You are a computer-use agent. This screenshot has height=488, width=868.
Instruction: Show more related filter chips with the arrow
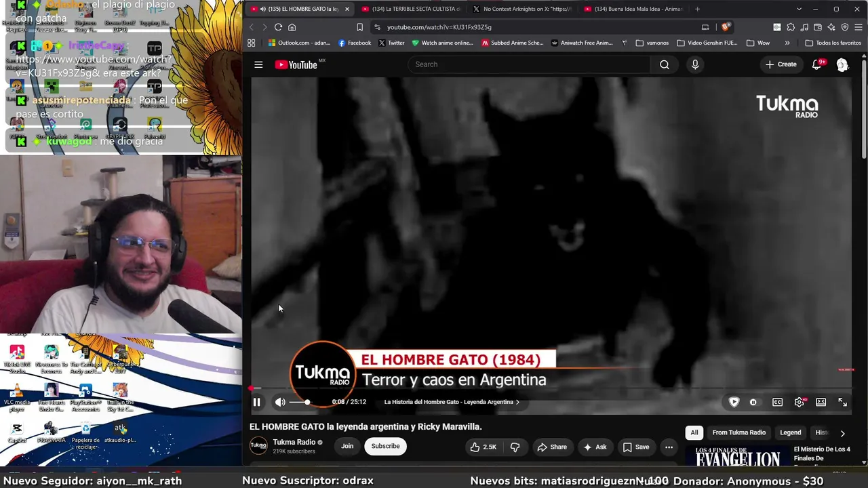click(x=842, y=433)
